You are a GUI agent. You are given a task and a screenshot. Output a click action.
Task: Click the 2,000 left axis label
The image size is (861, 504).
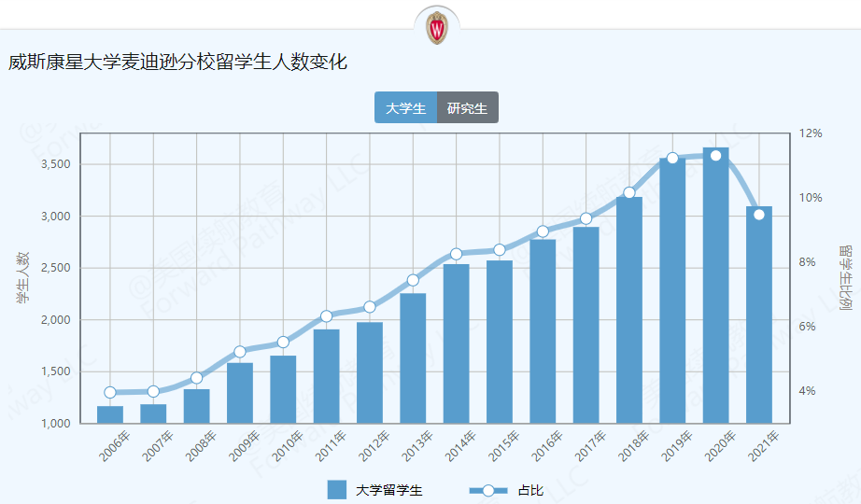(55, 319)
